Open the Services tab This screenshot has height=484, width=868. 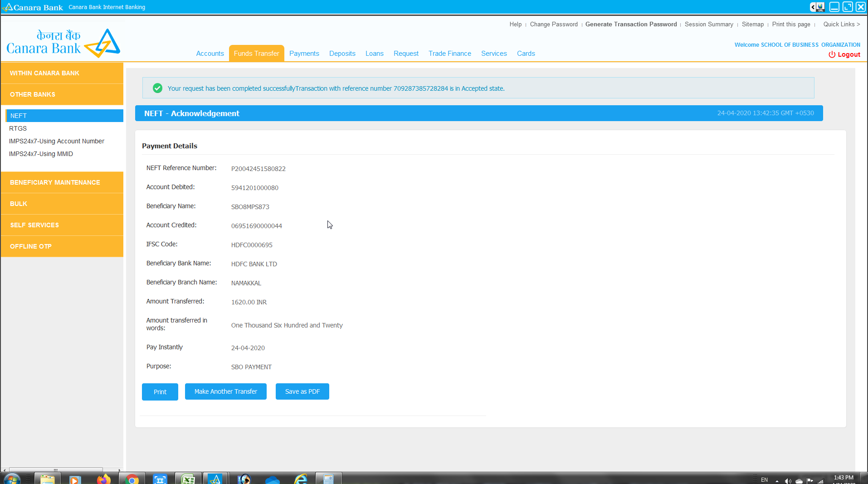tap(494, 54)
